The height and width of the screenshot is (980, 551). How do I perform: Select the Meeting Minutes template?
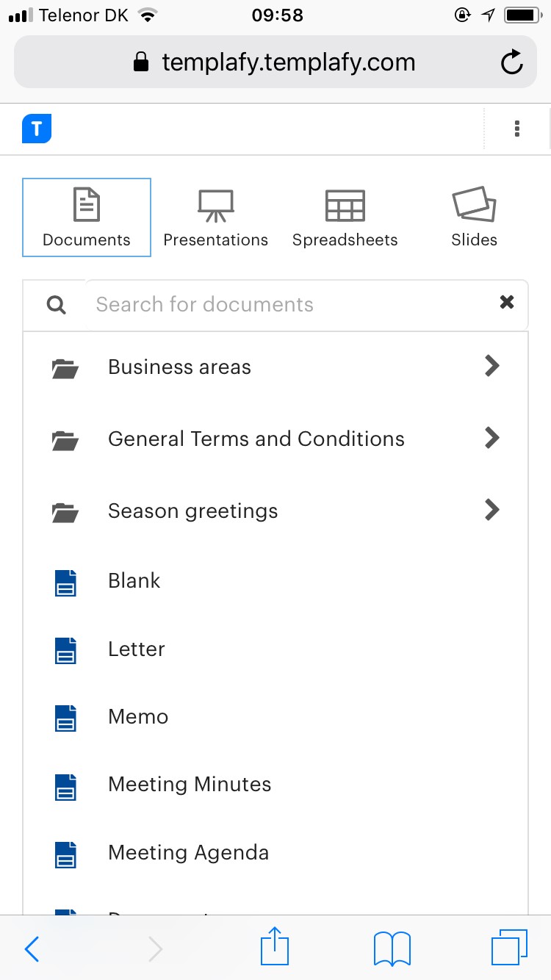pyautogui.click(x=275, y=785)
